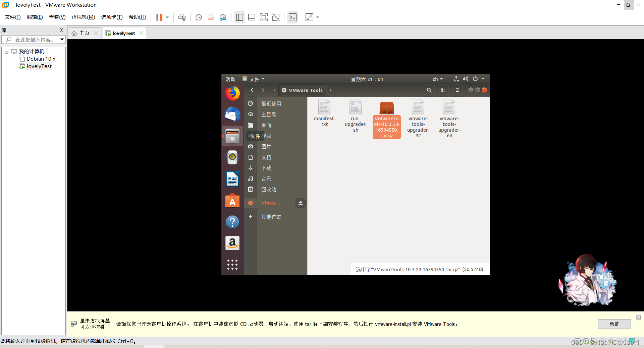
Task: Open the power options dropdown arrow
Action: (x=167, y=17)
